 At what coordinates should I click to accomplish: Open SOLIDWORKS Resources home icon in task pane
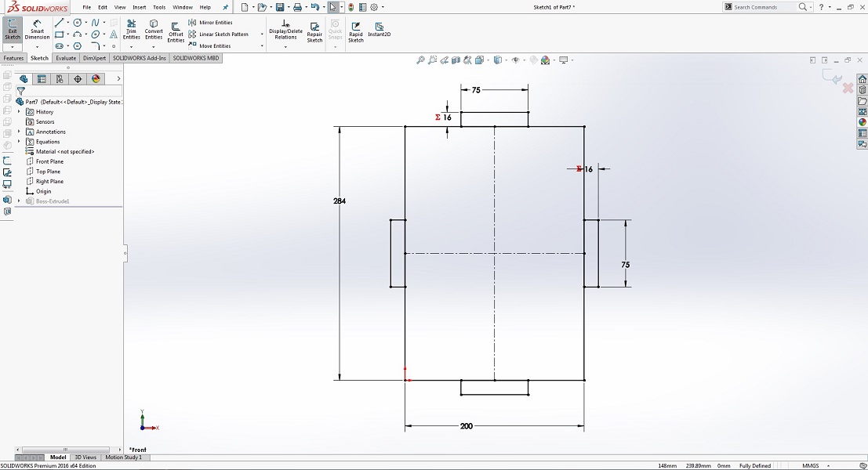862,79
